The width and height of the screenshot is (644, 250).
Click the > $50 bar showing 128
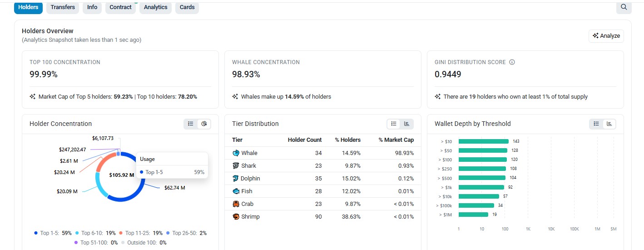click(x=483, y=150)
